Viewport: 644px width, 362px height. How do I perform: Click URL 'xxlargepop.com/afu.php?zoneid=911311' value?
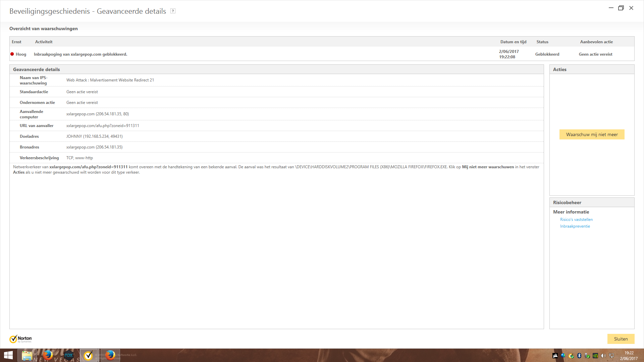pyautogui.click(x=103, y=126)
